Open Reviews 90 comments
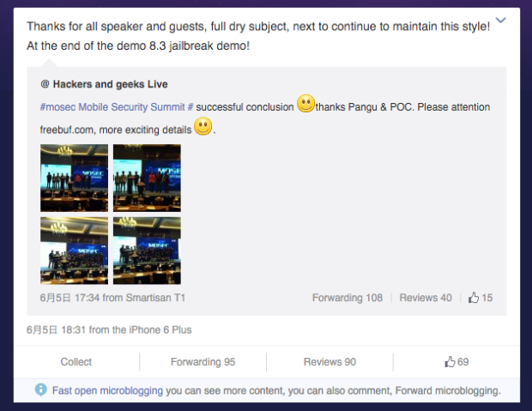This screenshot has width=532, height=411. pyautogui.click(x=329, y=362)
